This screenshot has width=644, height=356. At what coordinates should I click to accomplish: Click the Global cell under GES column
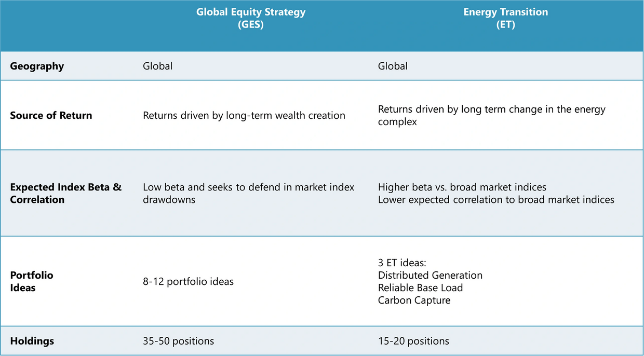pos(157,66)
